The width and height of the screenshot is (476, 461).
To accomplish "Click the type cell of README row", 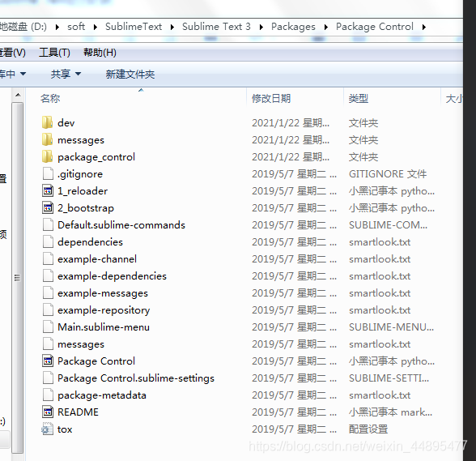I will [390, 412].
